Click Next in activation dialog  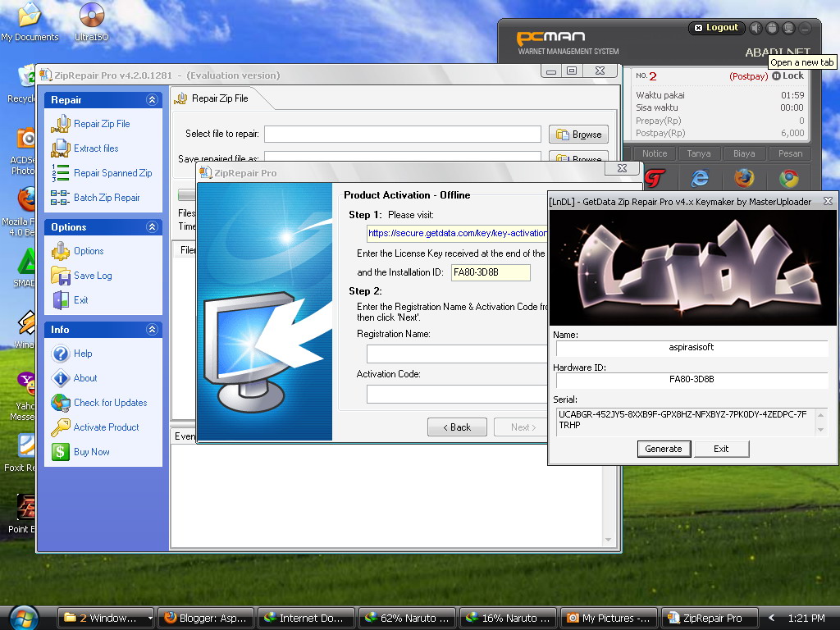click(x=522, y=427)
